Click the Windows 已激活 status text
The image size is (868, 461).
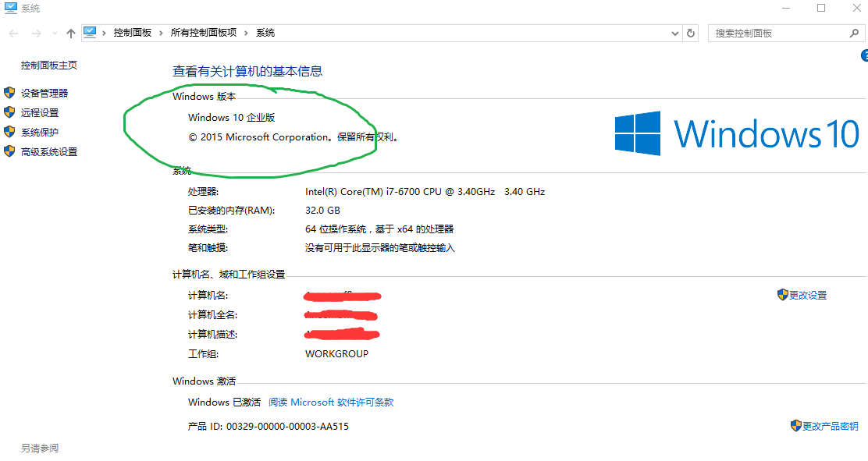[224, 402]
